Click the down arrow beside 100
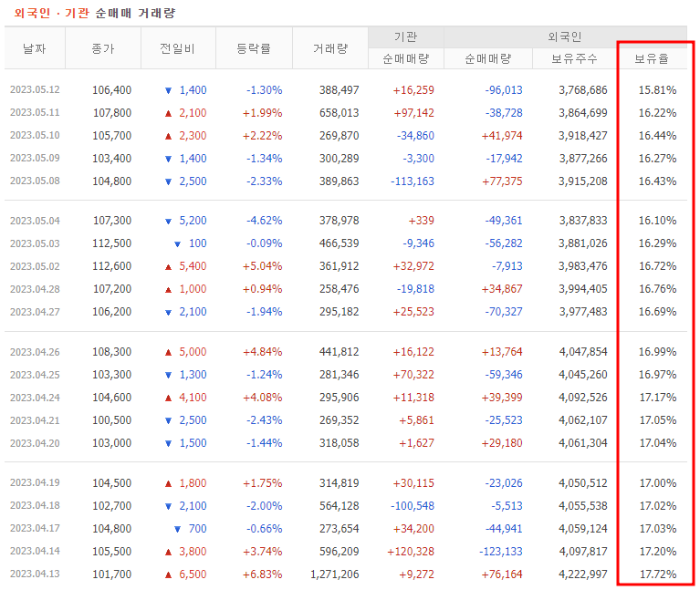This screenshot has height=590, width=700. click(177, 244)
